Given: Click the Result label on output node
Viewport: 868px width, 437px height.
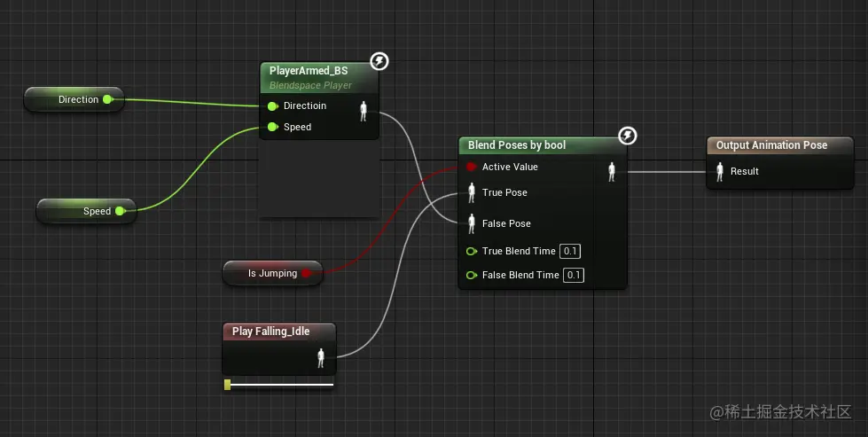Looking at the screenshot, I should [x=744, y=171].
